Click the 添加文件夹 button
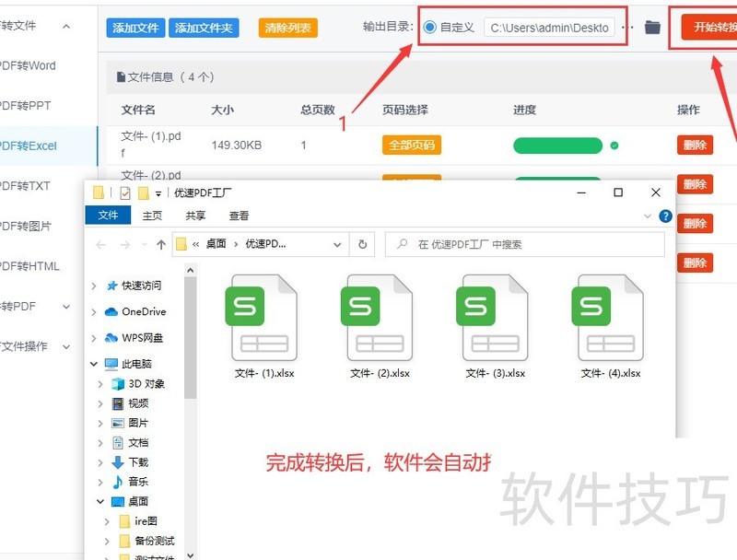737x560 pixels. coord(204,28)
